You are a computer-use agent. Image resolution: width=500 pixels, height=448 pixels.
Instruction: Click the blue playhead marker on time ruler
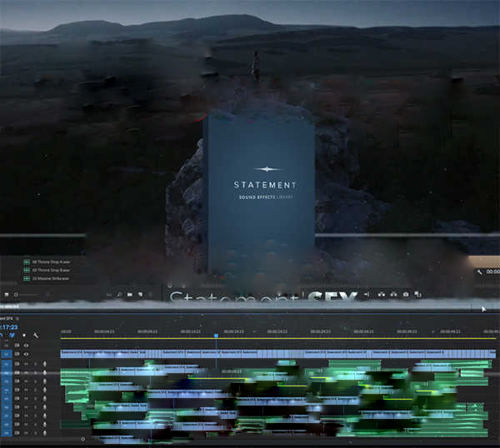[x=216, y=336]
